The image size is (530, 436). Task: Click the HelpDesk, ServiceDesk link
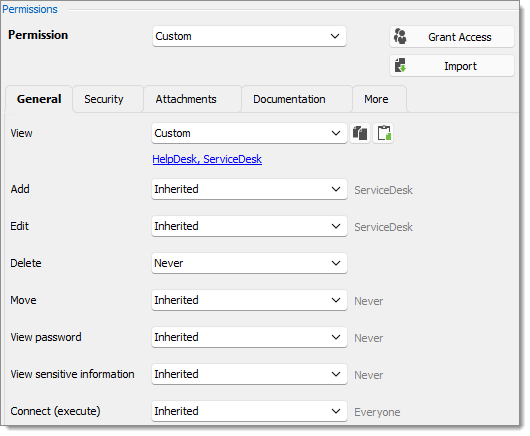(x=207, y=159)
